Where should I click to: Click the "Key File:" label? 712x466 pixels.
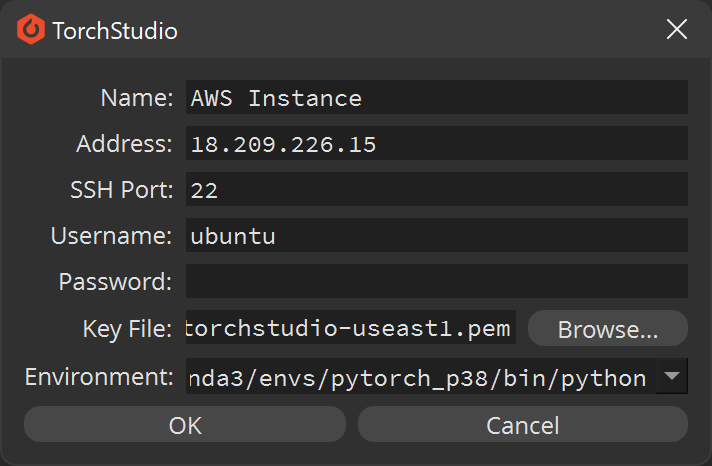(x=127, y=328)
